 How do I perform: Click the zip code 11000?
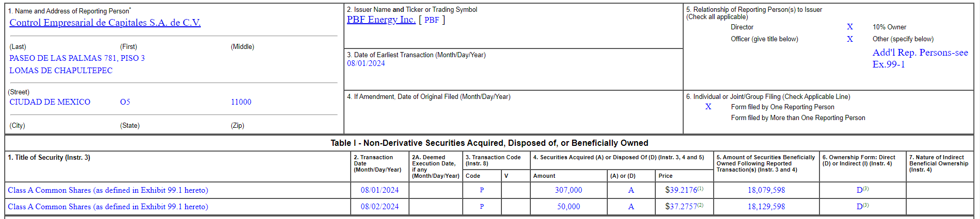click(241, 102)
